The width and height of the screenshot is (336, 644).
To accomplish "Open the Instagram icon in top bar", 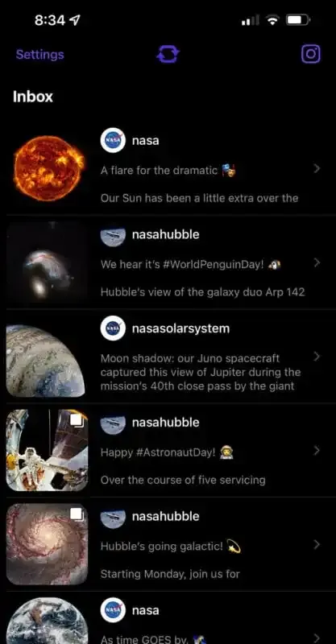I will (311, 54).
